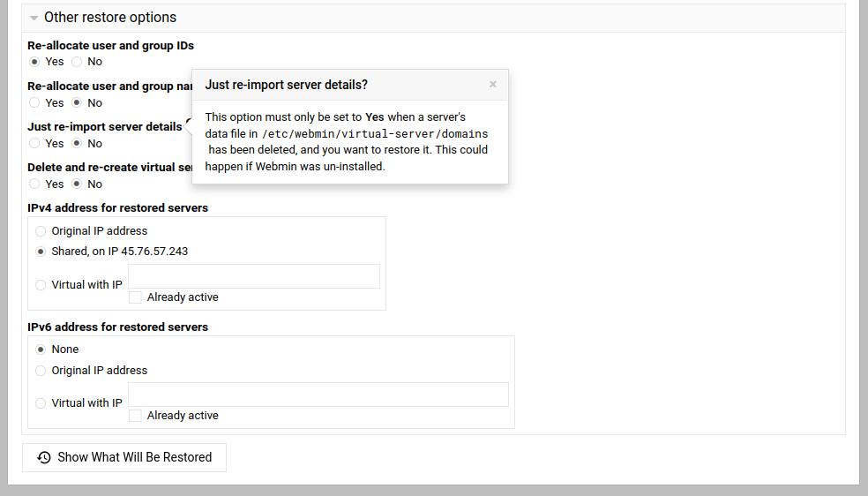The image size is (868, 496).
Task: Select No for Re-allocate user and group IDs
Action: click(x=77, y=62)
